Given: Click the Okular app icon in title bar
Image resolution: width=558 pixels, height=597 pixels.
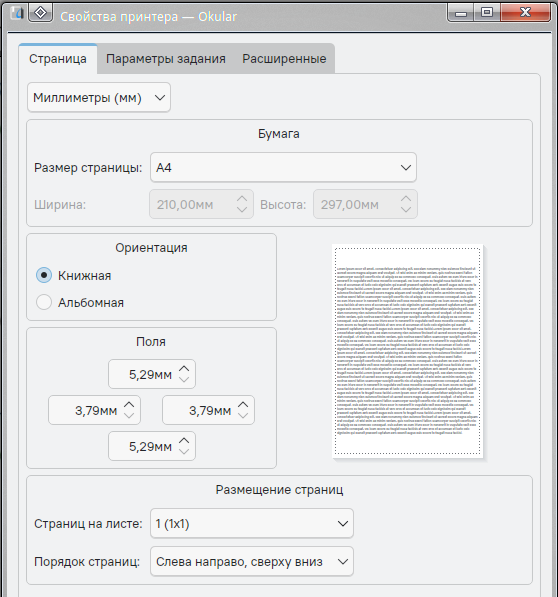Looking at the screenshot, I should click(x=17, y=13).
